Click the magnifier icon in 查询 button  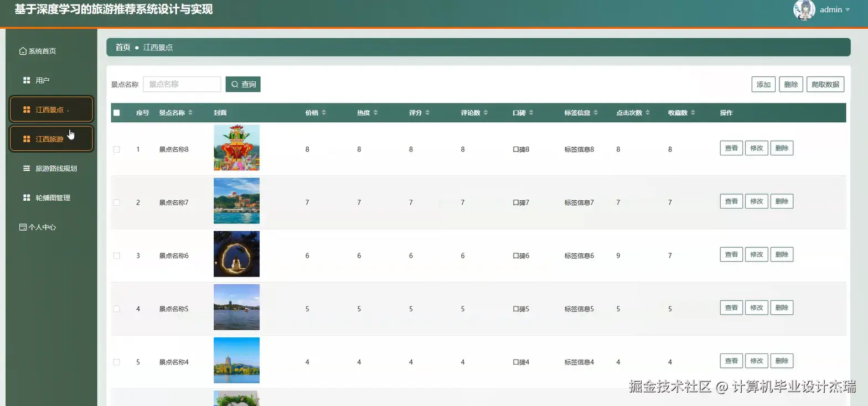[235, 84]
